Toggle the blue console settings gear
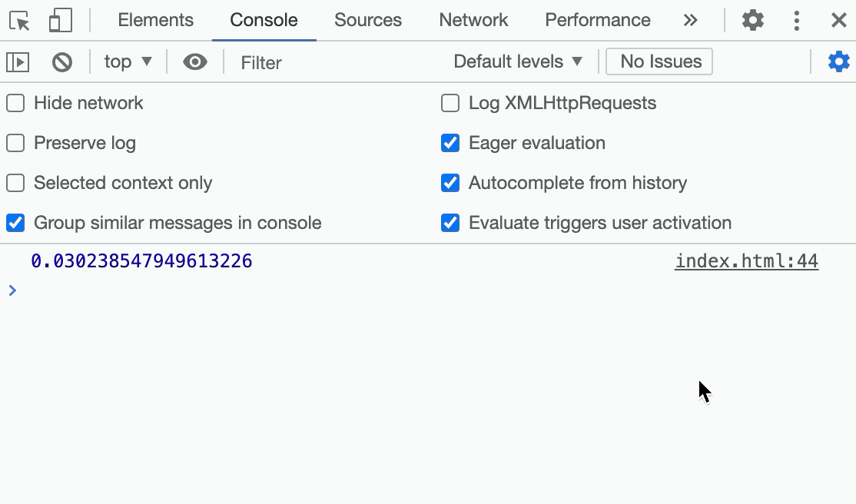Image resolution: width=856 pixels, height=504 pixels. (838, 61)
